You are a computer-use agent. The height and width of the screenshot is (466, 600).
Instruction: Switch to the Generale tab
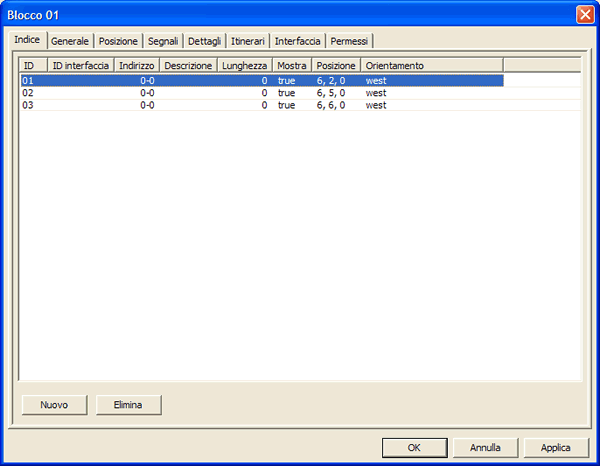70,41
